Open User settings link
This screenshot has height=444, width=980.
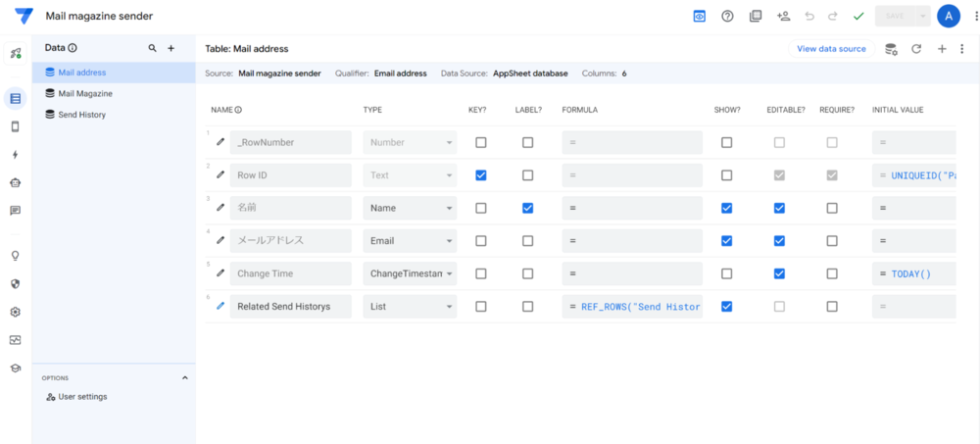(82, 396)
